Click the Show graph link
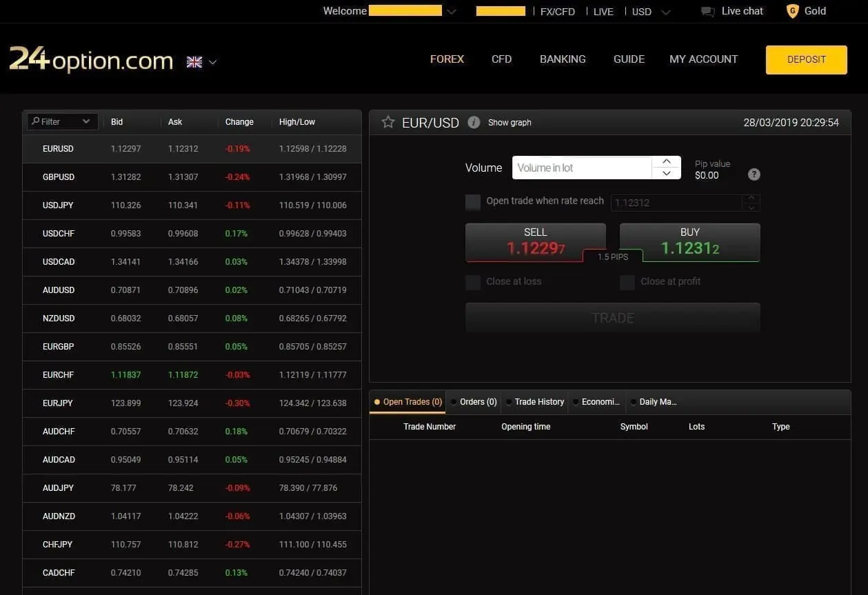 (x=509, y=123)
